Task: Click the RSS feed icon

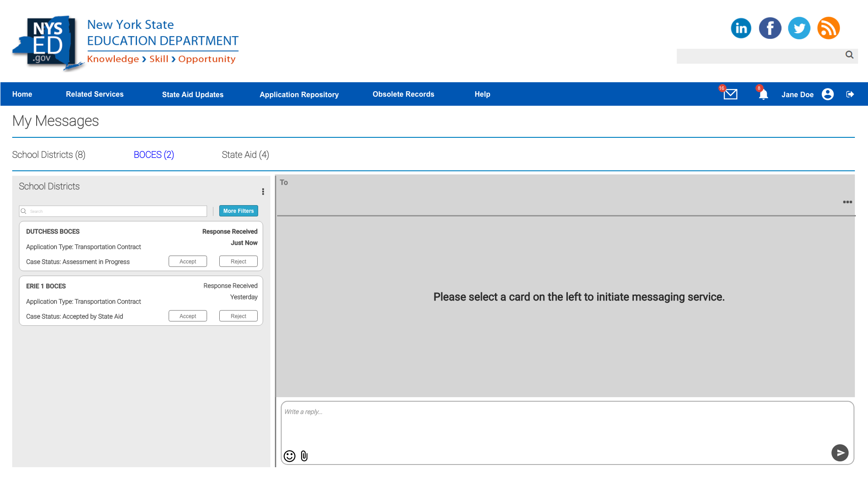Action: [828, 28]
